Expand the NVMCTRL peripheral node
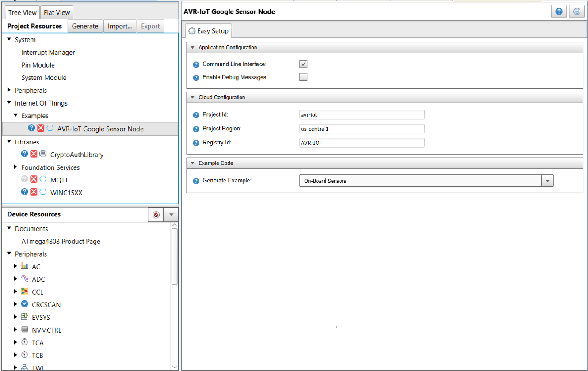This screenshot has height=371, width=588. pyautogui.click(x=16, y=329)
